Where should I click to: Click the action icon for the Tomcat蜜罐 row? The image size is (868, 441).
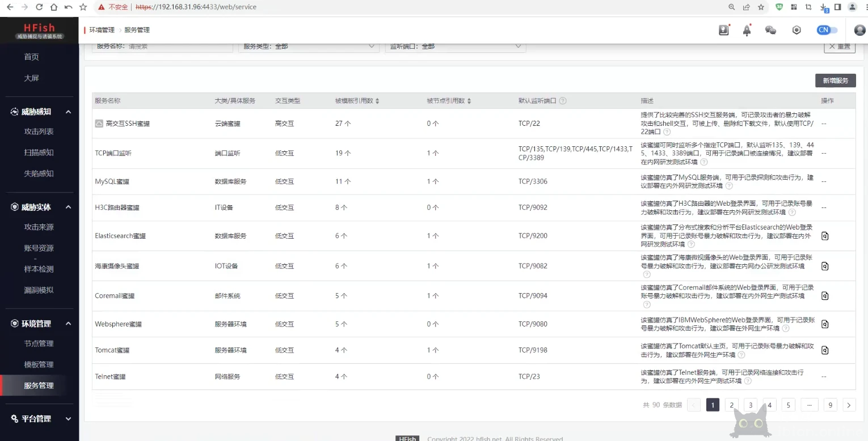click(825, 350)
